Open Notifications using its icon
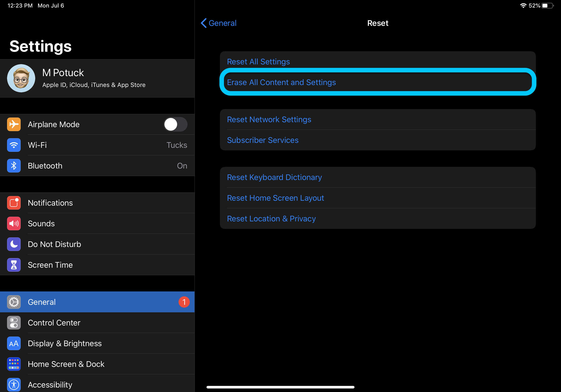Screen dimensions: 561x392 click(14, 203)
